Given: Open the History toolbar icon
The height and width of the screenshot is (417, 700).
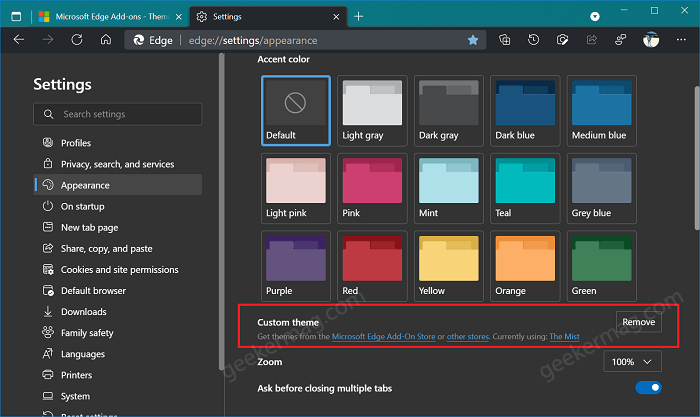Looking at the screenshot, I should (x=533, y=40).
